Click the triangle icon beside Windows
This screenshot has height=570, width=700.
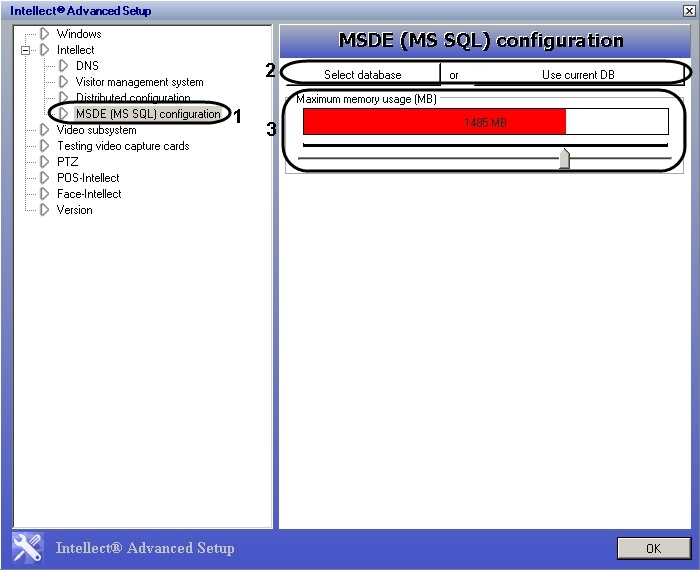(x=44, y=33)
